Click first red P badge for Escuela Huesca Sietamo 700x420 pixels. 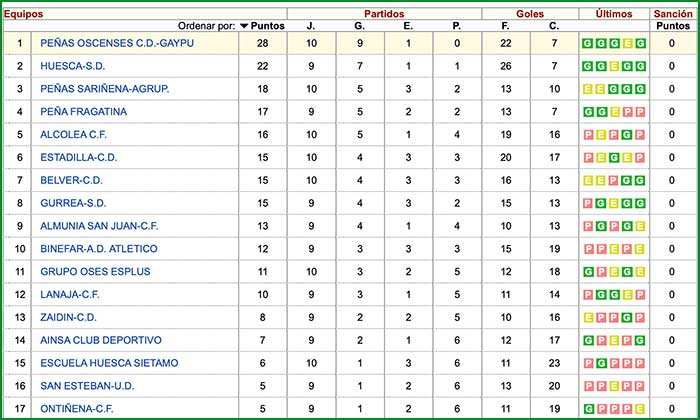point(588,363)
